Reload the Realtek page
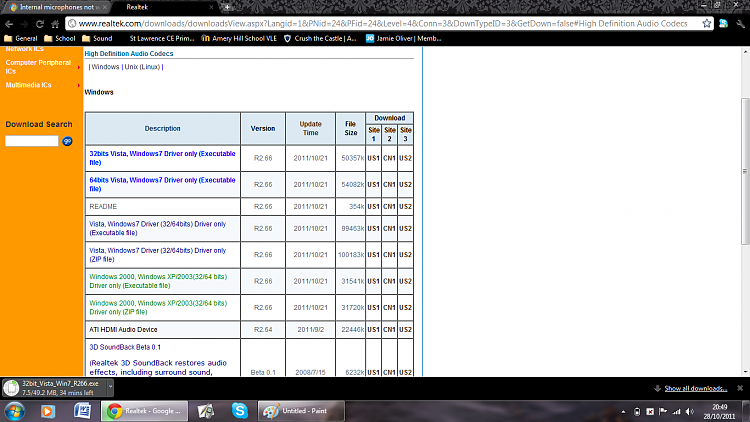The width and height of the screenshot is (750, 422). (40, 24)
